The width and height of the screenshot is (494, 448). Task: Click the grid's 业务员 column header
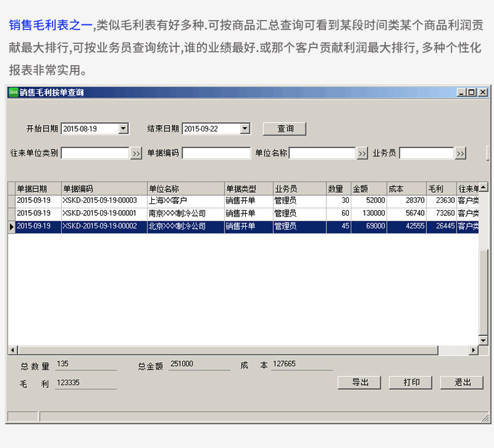[300, 188]
